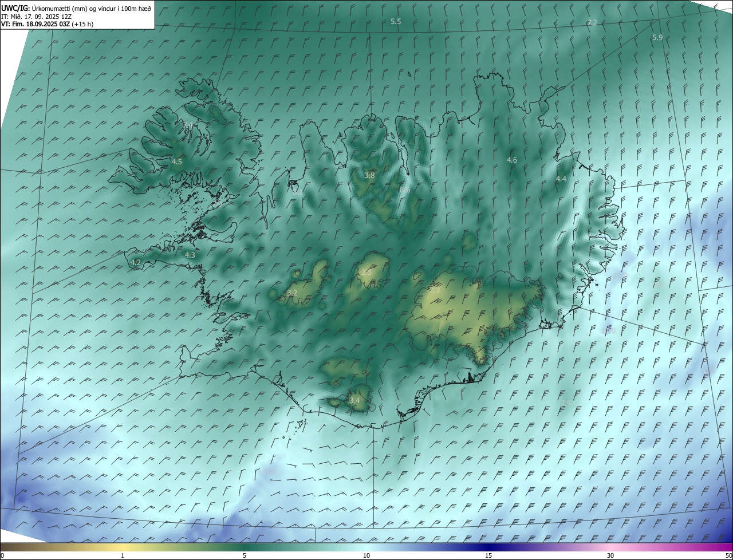Click the 5.5 value label north of Iceland
The height and width of the screenshot is (560, 733).
coord(396,21)
